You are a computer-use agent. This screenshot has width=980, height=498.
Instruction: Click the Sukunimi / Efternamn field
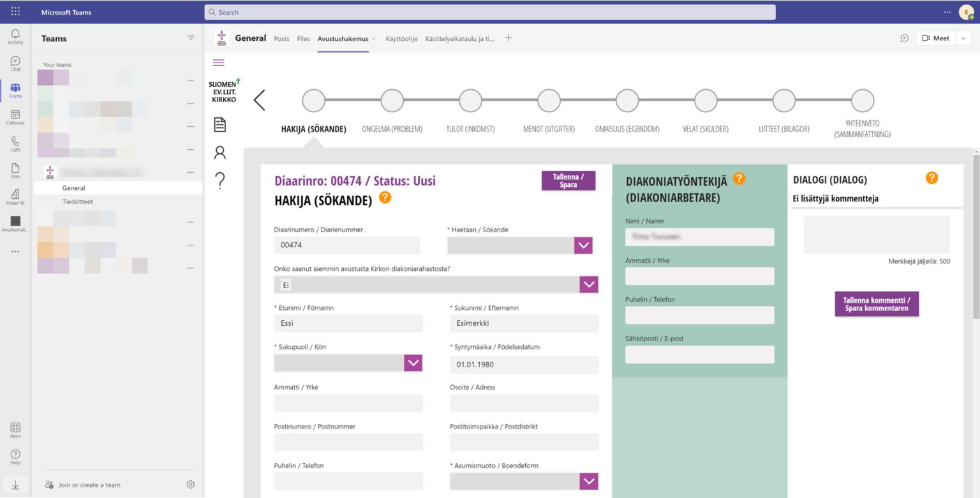pos(524,323)
